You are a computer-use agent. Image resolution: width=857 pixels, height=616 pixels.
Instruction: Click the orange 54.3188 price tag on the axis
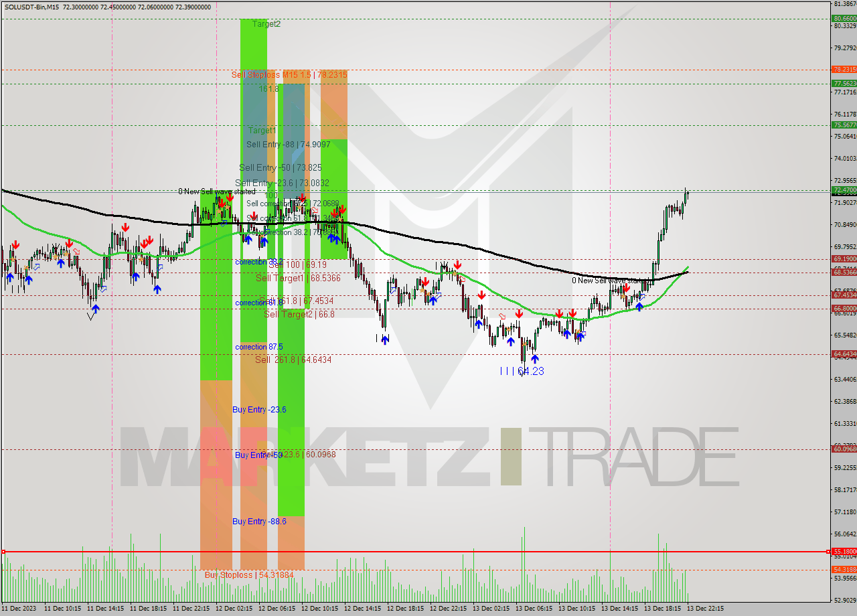click(844, 569)
